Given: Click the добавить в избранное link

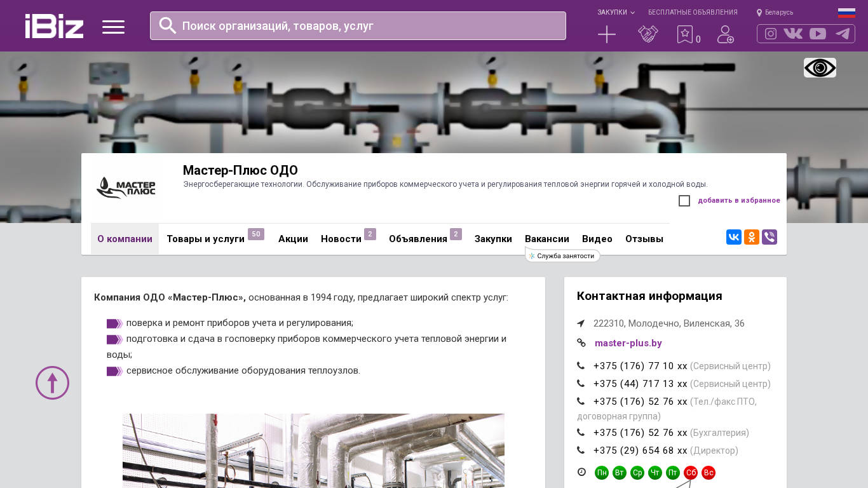Looking at the screenshot, I should coord(739,201).
